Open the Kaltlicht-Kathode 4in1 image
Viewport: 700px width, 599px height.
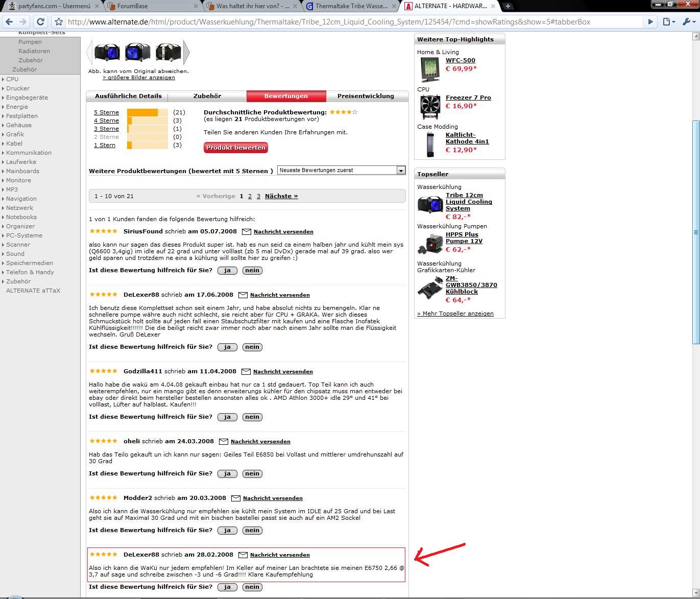coord(430,145)
